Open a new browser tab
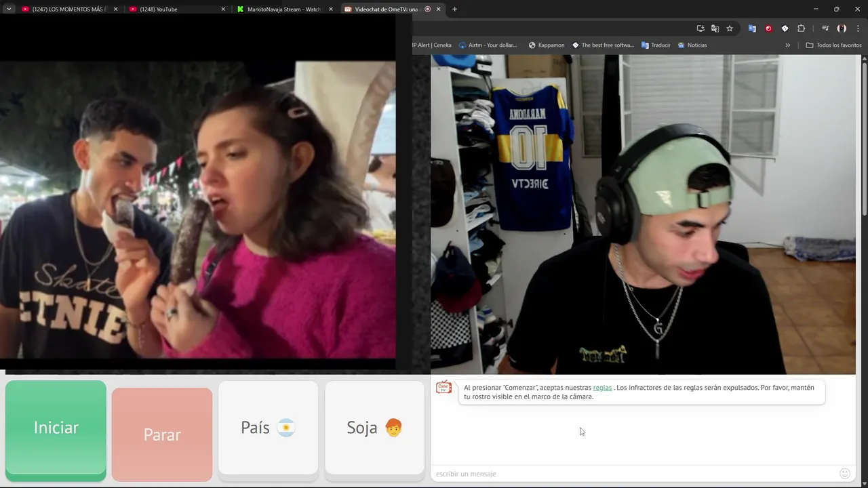 point(454,9)
